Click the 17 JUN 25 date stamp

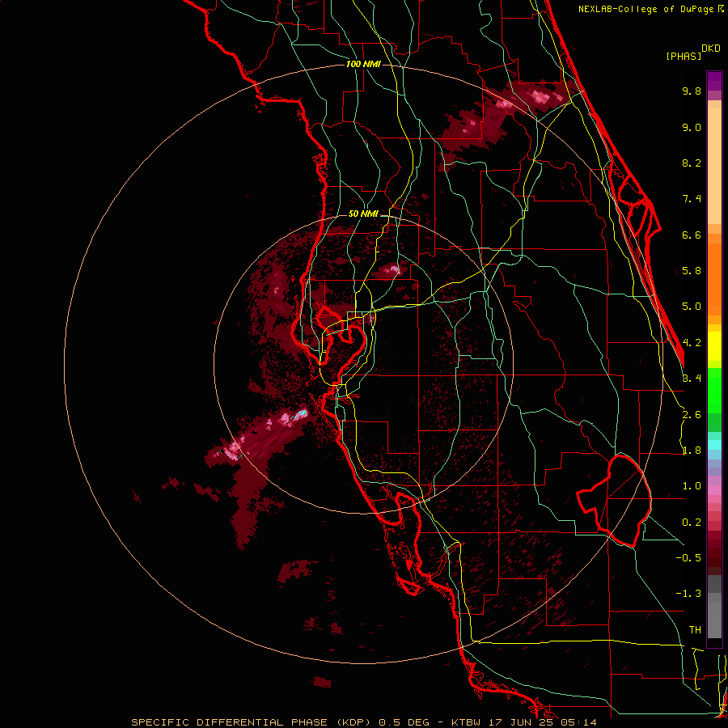click(x=520, y=722)
